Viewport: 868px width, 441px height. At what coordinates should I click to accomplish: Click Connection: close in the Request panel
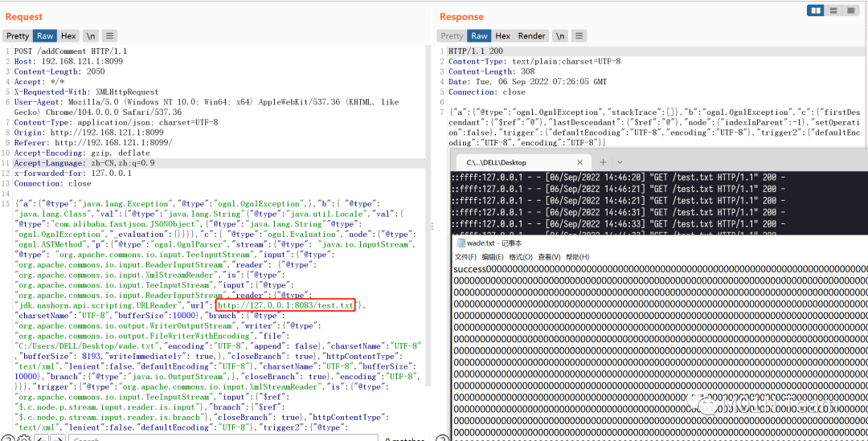tap(52, 183)
